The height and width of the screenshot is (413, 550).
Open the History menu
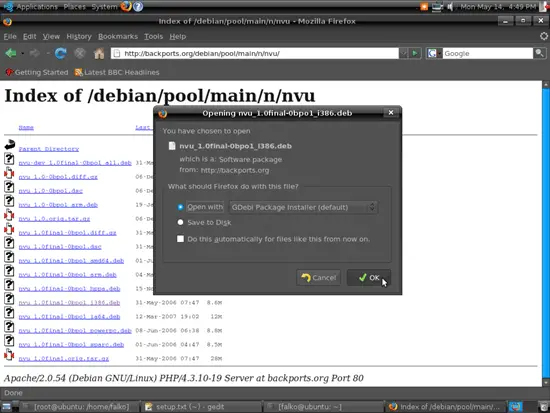point(79,36)
